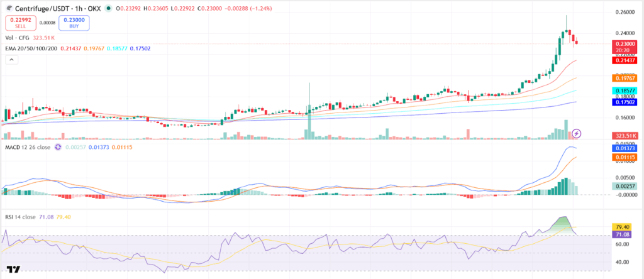Click the red 0.21437 price-axis tag
The height and width of the screenshot is (279, 644).
tap(623, 60)
